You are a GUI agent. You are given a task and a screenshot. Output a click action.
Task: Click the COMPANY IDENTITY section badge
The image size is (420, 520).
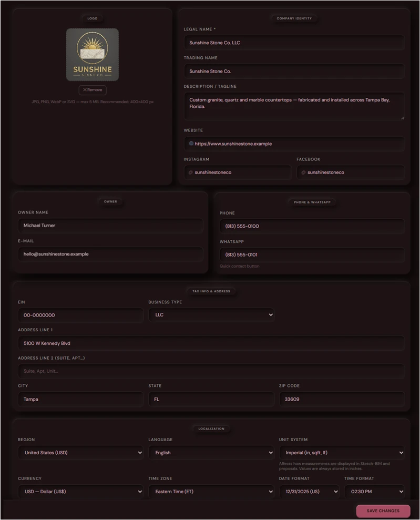pyautogui.click(x=294, y=18)
